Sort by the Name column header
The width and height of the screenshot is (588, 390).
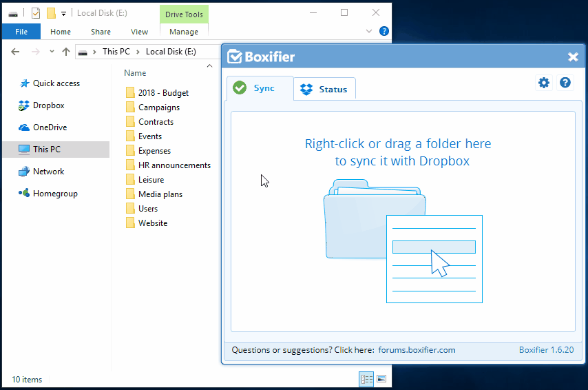pyautogui.click(x=136, y=73)
